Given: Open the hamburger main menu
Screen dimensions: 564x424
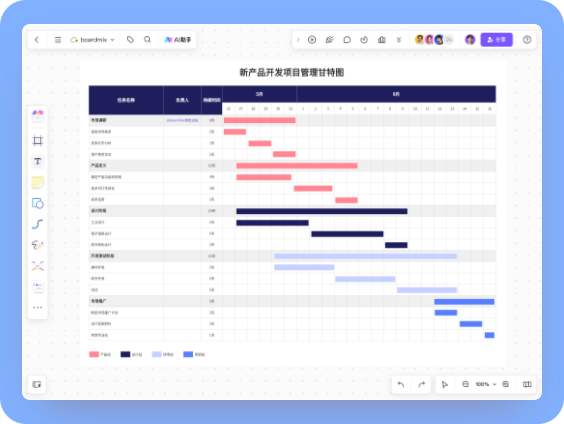Looking at the screenshot, I should coord(58,40).
